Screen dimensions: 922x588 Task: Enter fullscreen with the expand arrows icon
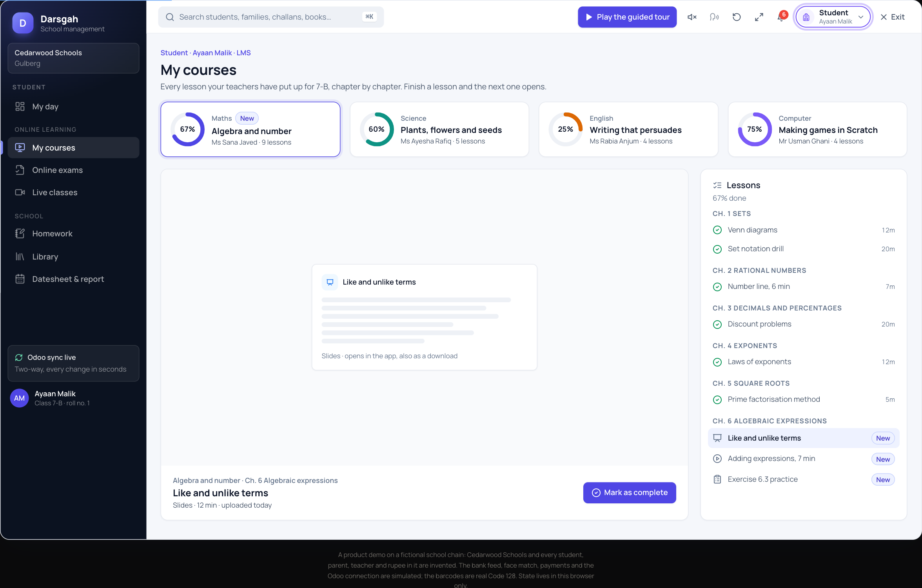(x=759, y=17)
